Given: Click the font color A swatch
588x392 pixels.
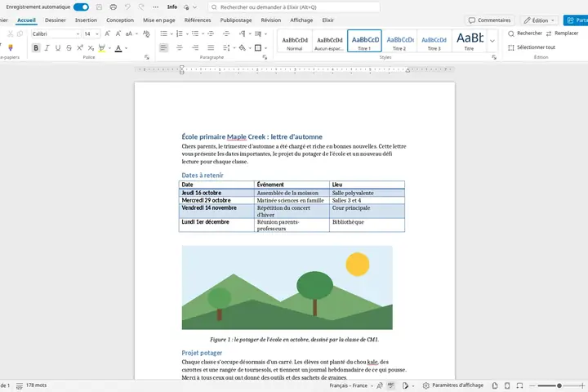Looking at the screenshot, I should pos(118,48).
